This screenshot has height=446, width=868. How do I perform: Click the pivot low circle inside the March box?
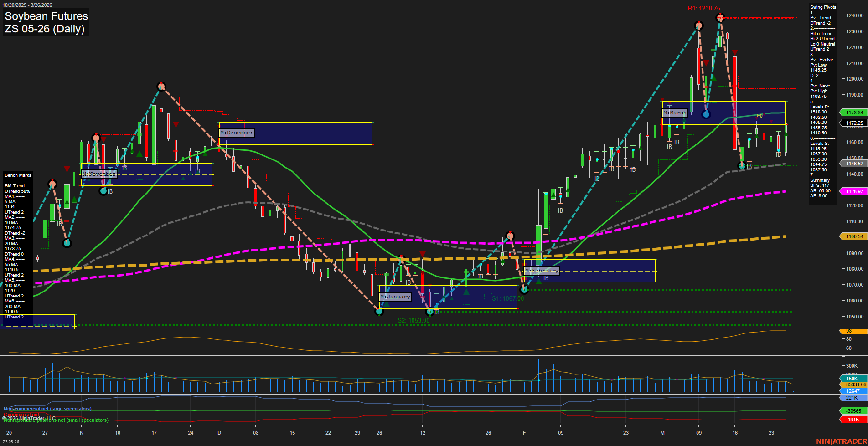[x=706, y=114]
